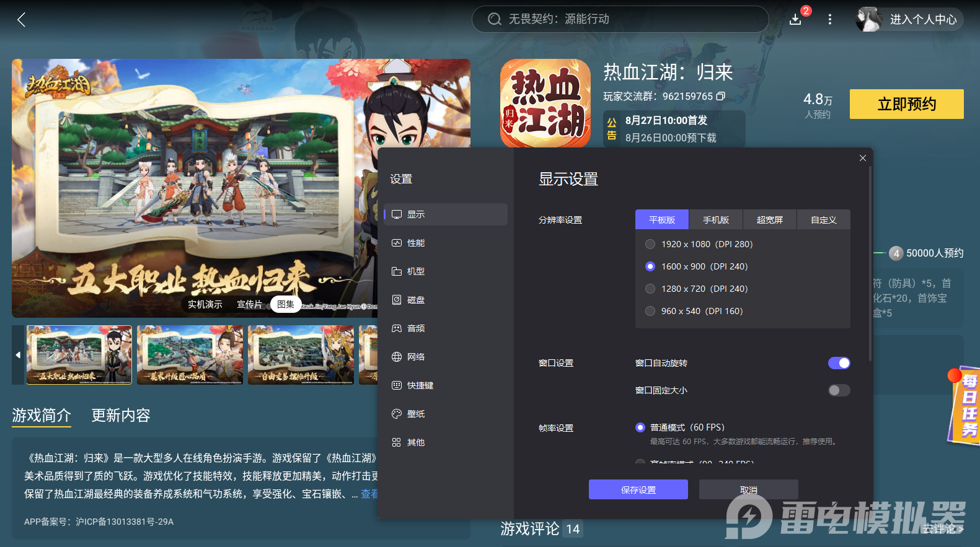Switch to 平板版 resolution tab
The image size is (980, 547).
662,220
